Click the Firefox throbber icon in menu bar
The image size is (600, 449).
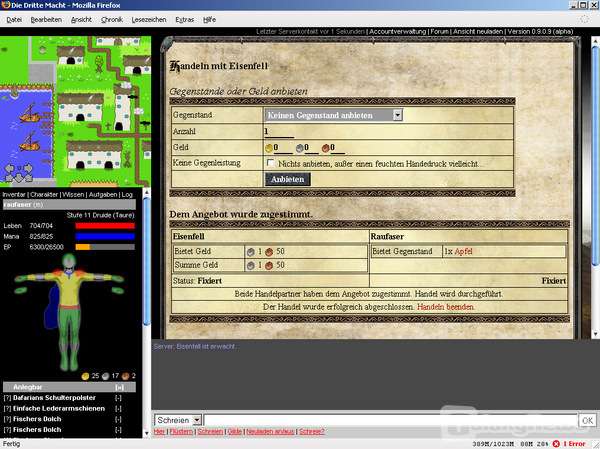[584, 19]
